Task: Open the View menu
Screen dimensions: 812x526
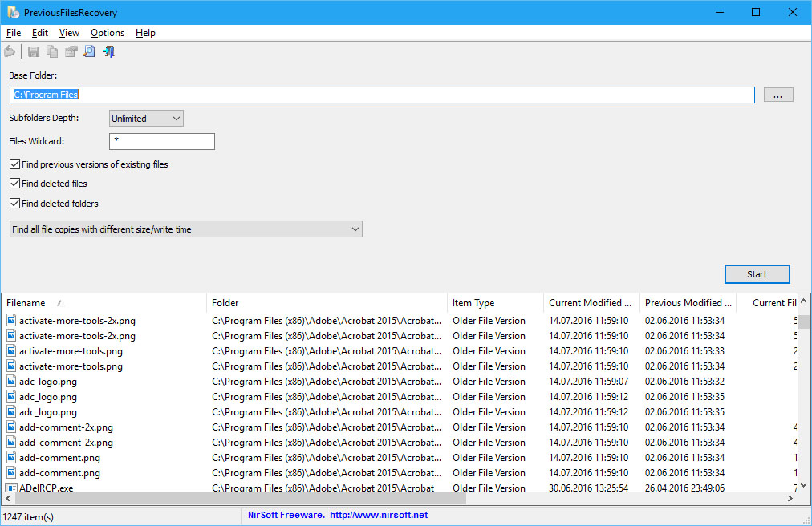Action: point(69,33)
